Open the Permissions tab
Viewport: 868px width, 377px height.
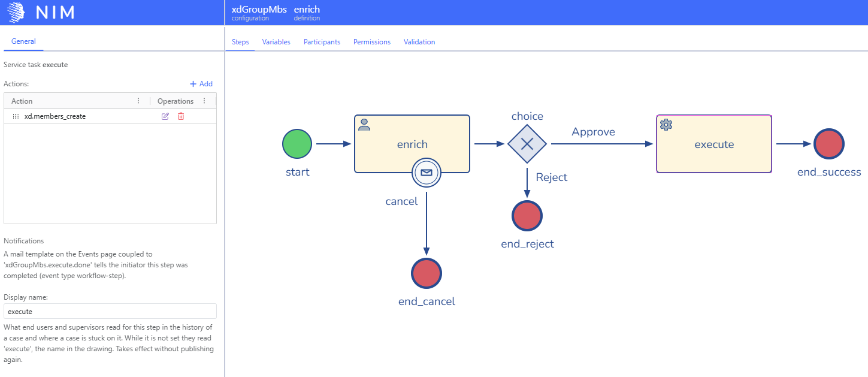[x=372, y=42]
